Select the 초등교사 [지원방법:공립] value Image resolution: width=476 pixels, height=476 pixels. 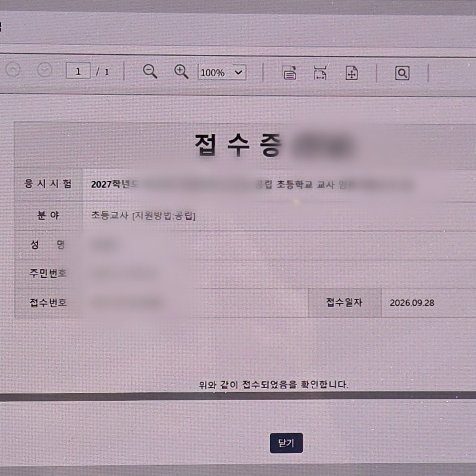[143, 216]
